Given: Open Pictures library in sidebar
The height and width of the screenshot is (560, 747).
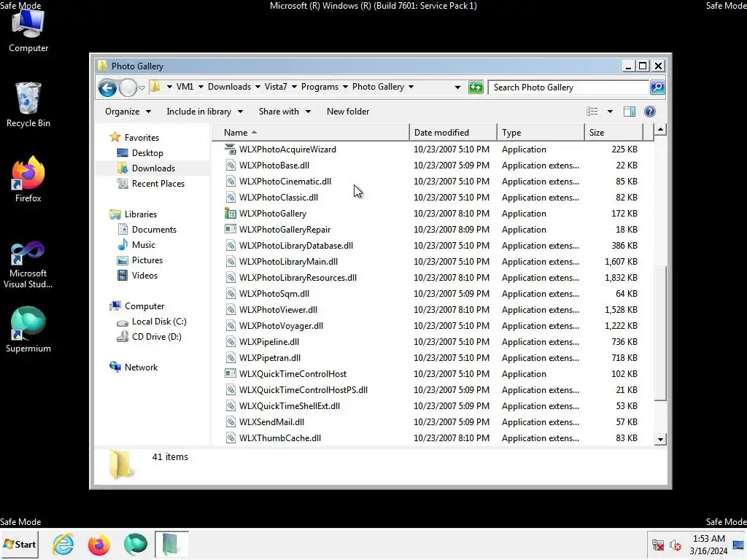Looking at the screenshot, I should coord(139,260).
